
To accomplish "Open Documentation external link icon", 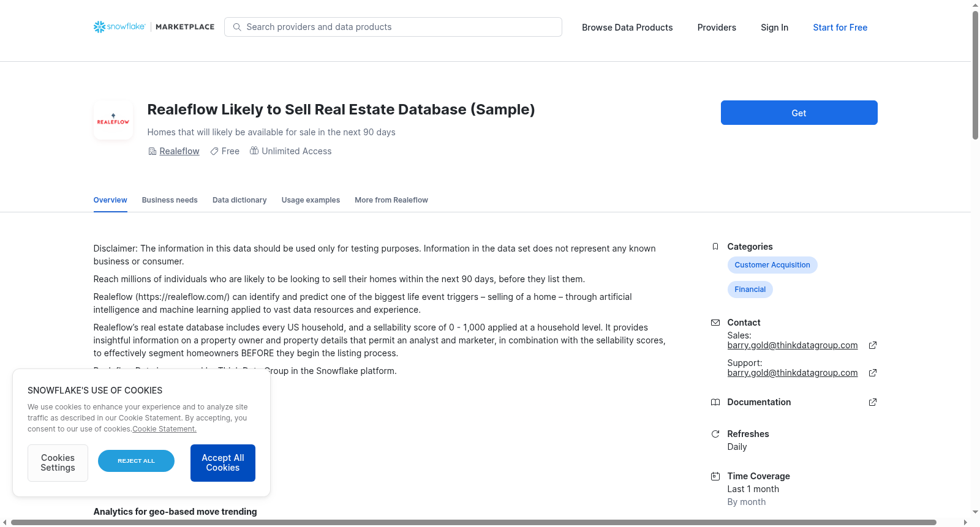I will (x=873, y=402).
